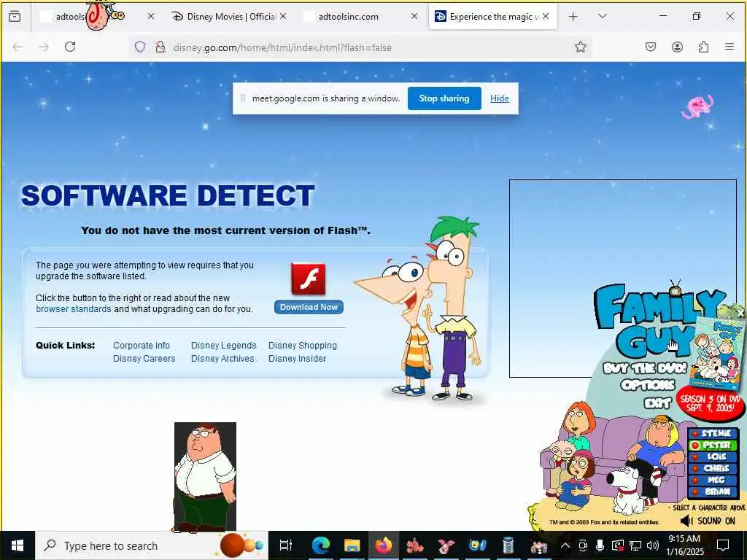Reload the page with the refresh icon
The width and height of the screenshot is (747, 560).
coord(70,47)
